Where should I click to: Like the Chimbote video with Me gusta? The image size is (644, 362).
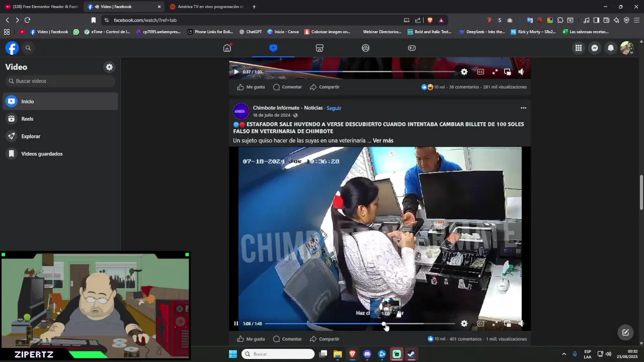point(251,339)
